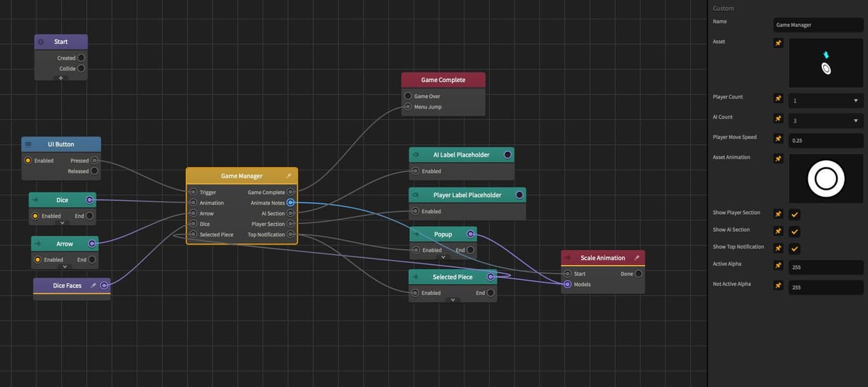Click the Asset Animation circle thumbnail
868x387 pixels.
[x=826, y=179]
